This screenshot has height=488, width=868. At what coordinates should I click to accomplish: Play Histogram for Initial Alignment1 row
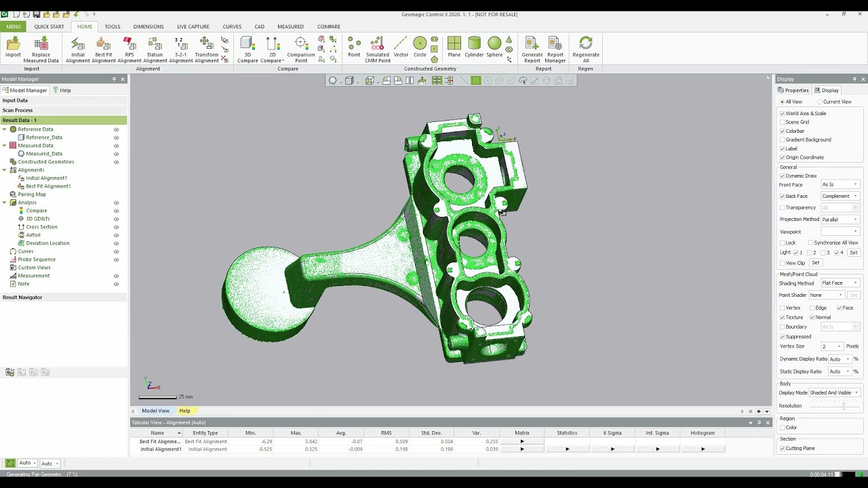coord(703,449)
